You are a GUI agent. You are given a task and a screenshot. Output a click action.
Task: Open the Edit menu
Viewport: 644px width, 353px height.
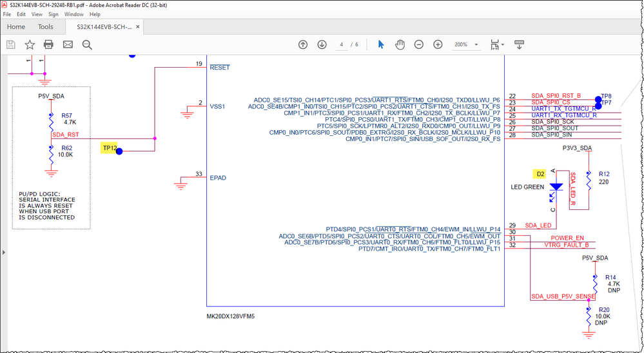coord(21,14)
